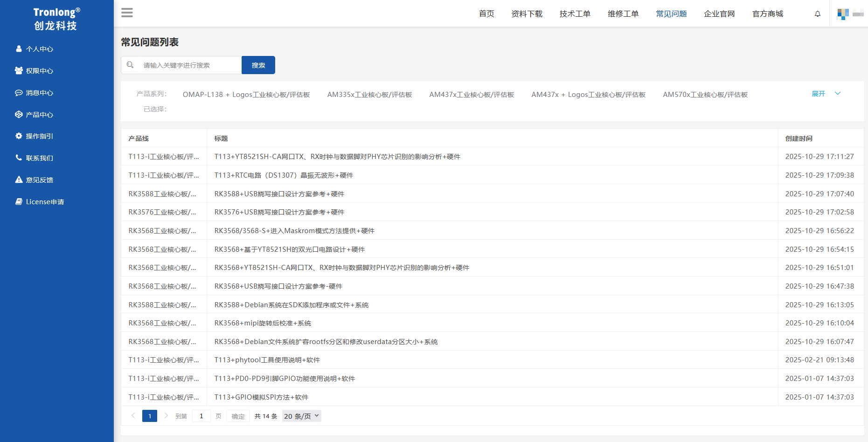Click the 消息中心 chat bubble icon
Image resolution: width=868 pixels, height=442 pixels.
pyautogui.click(x=19, y=92)
